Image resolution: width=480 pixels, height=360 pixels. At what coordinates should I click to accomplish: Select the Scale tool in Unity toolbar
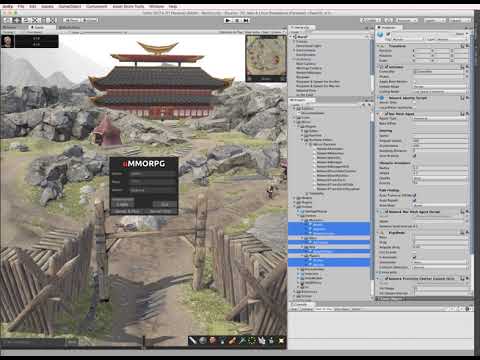[36, 20]
